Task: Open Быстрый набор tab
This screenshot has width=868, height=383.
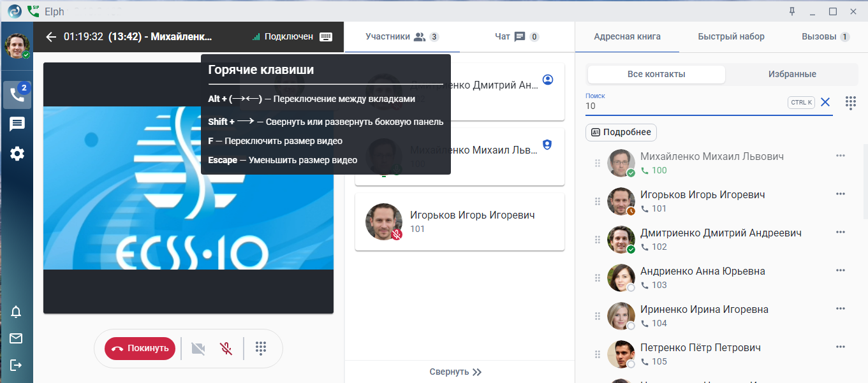Action: coord(731,37)
